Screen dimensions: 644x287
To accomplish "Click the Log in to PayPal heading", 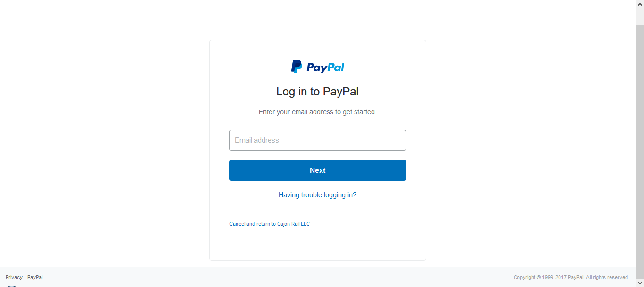I will [x=317, y=92].
